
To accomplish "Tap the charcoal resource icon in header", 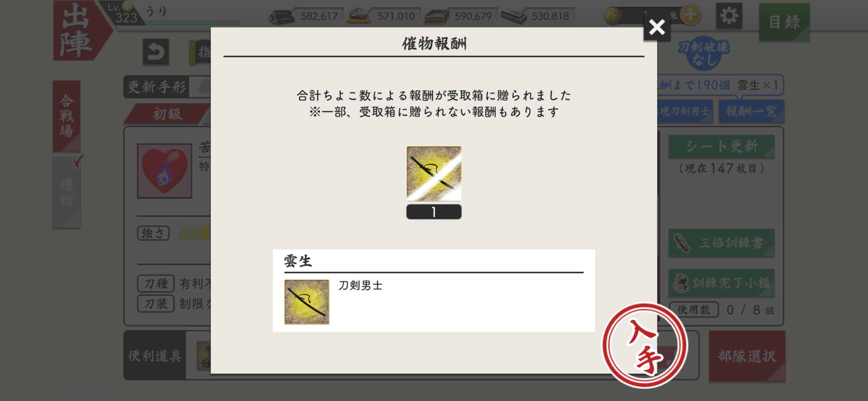I will coord(281,17).
